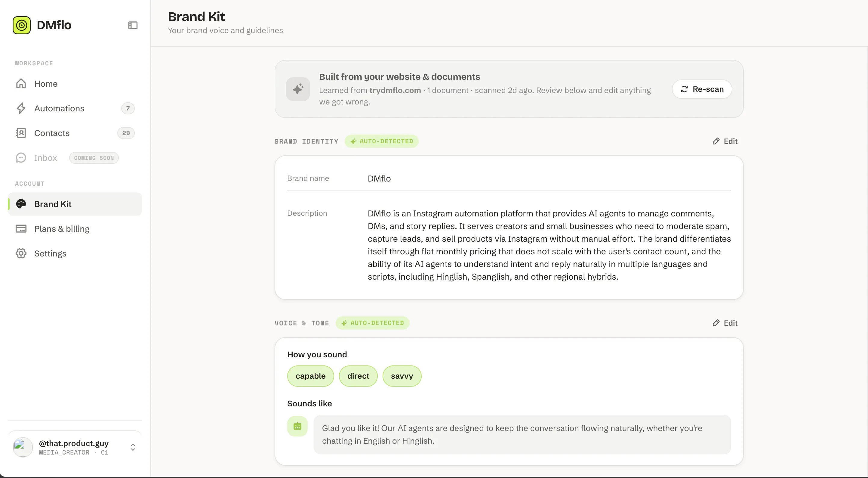This screenshot has height=478, width=868.
Task: Click the @that.product.guy profile avatar
Action: (23, 447)
